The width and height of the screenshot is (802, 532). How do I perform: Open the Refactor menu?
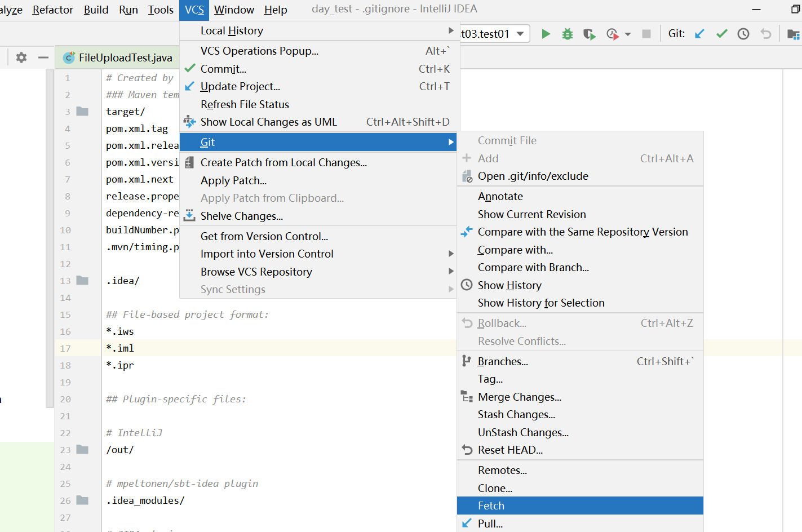[53, 10]
